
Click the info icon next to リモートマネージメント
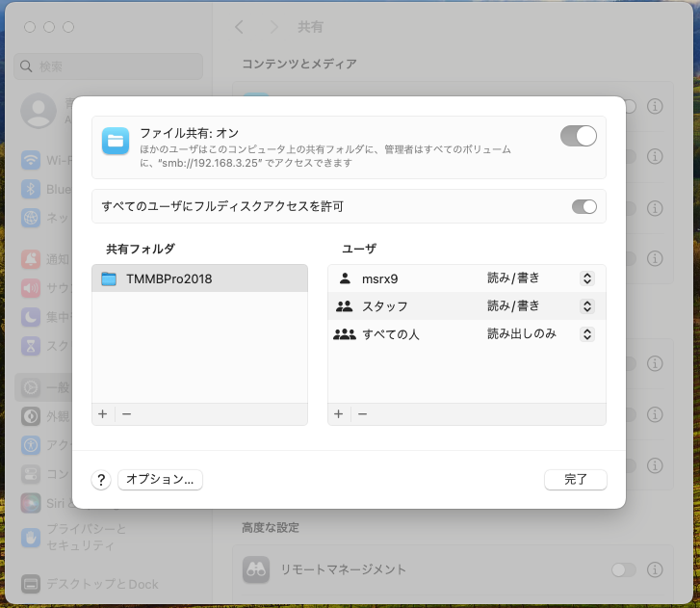(x=655, y=569)
